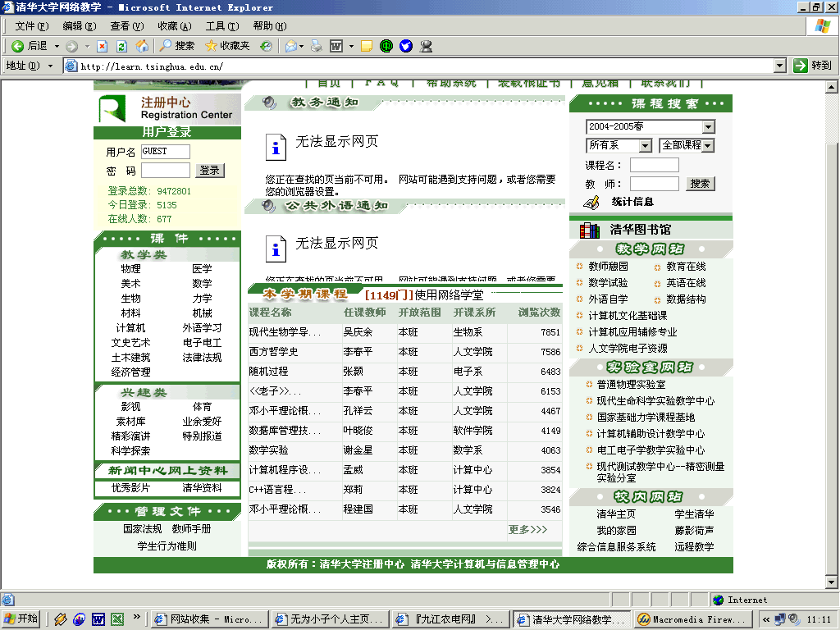The width and height of the screenshot is (840, 630).
Task: Expand the 2004-2005春 semester dropdown
Action: tap(709, 127)
